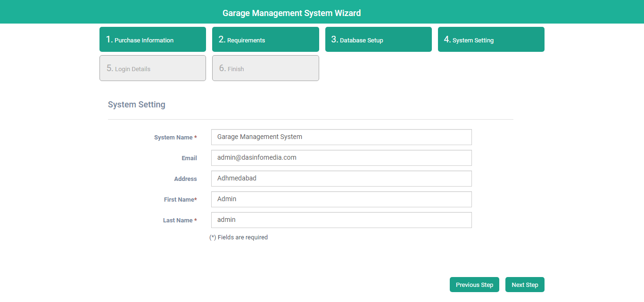Click the "System Name *" field label
Screen dimensions: 644x302
tap(175, 138)
